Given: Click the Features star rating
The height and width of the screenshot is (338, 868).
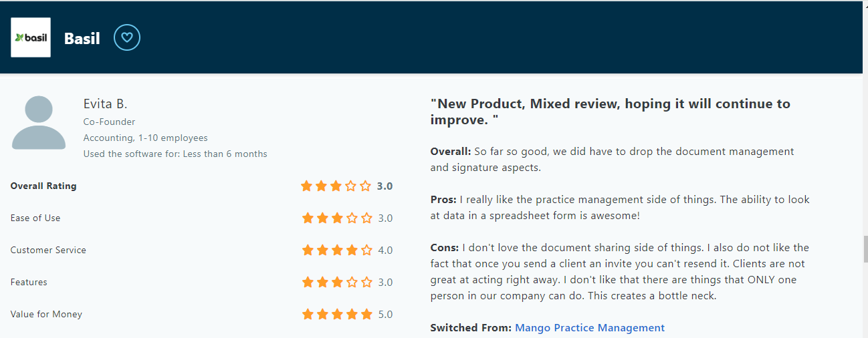Looking at the screenshot, I should click(x=336, y=283).
